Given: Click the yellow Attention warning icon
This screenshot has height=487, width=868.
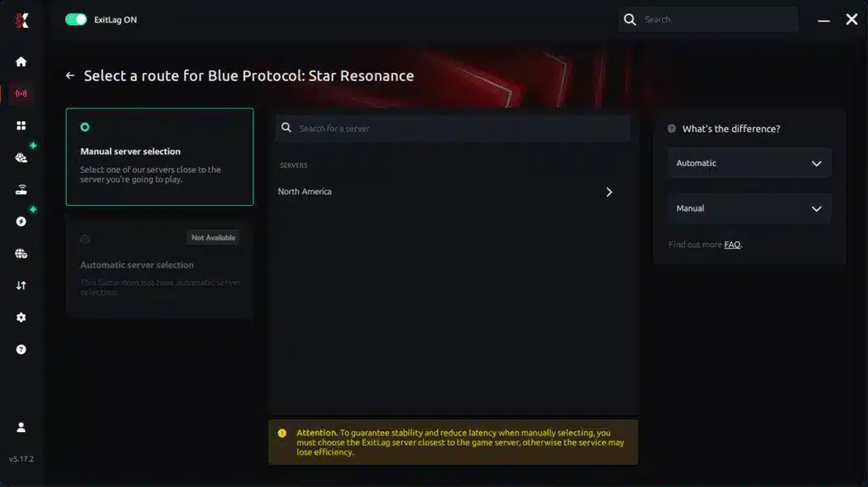Looking at the screenshot, I should coord(282,434).
